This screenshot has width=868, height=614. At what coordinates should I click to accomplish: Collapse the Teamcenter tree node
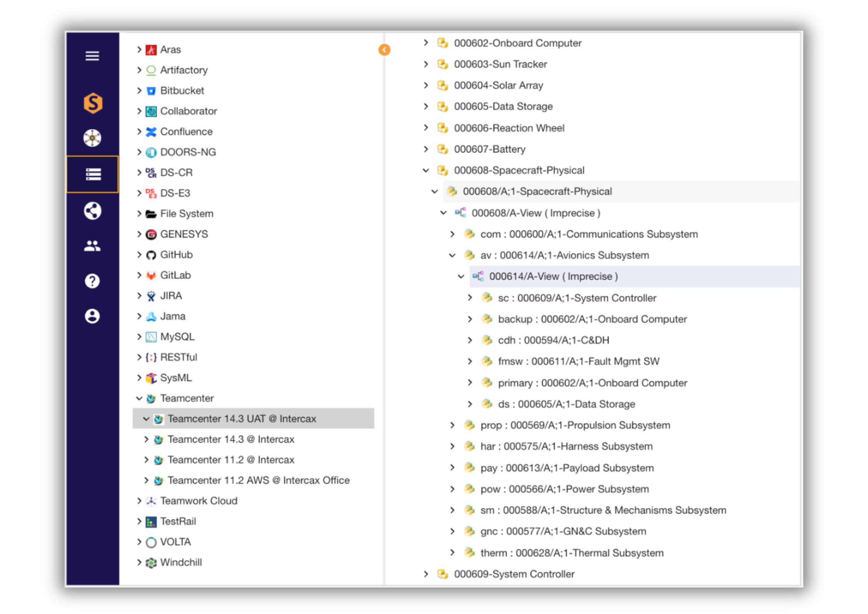click(x=139, y=398)
